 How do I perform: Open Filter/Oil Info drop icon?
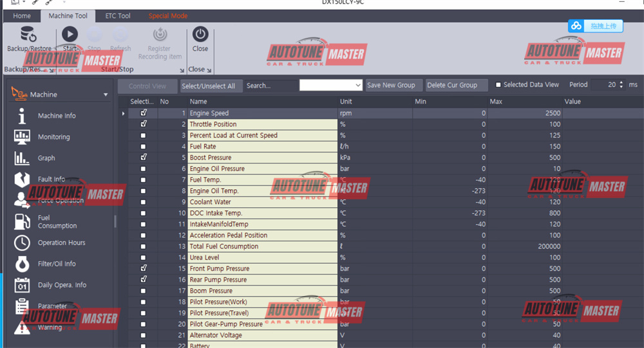[x=22, y=264]
